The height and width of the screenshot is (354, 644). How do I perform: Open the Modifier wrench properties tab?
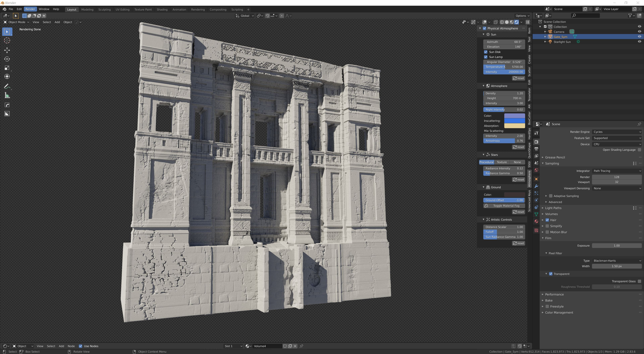pos(536,186)
